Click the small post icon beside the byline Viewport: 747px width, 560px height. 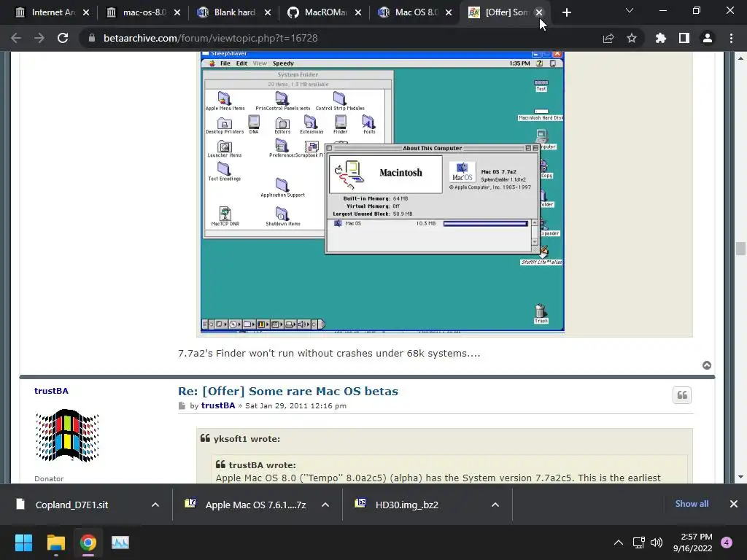pyautogui.click(x=182, y=405)
